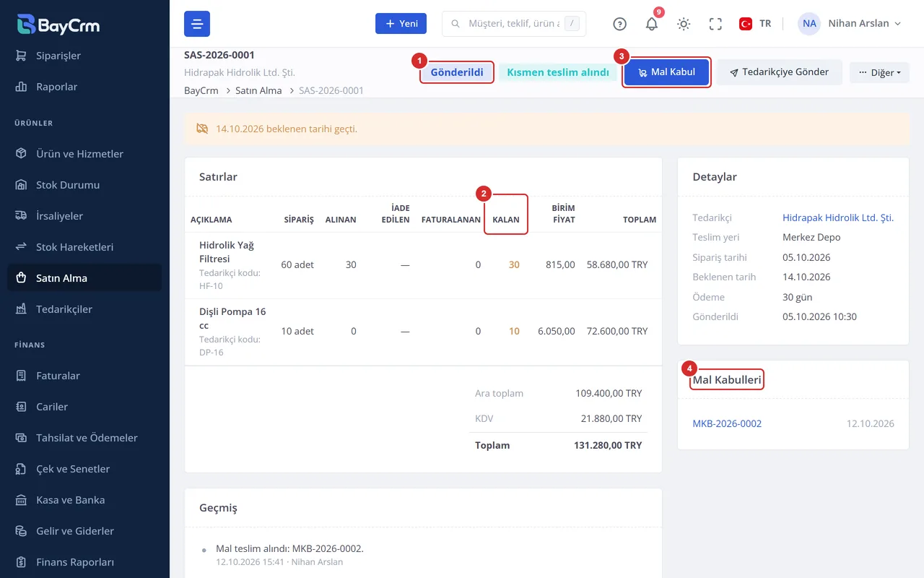
Task: Click the NA user avatar
Action: coord(809,24)
